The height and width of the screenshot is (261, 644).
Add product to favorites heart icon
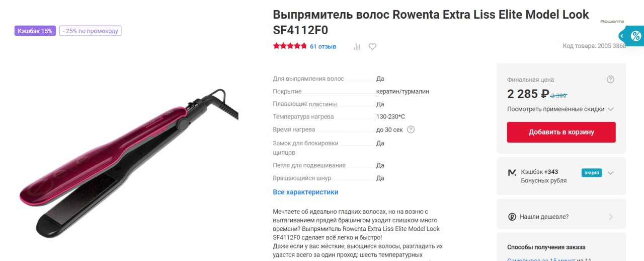click(x=372, y=46)
